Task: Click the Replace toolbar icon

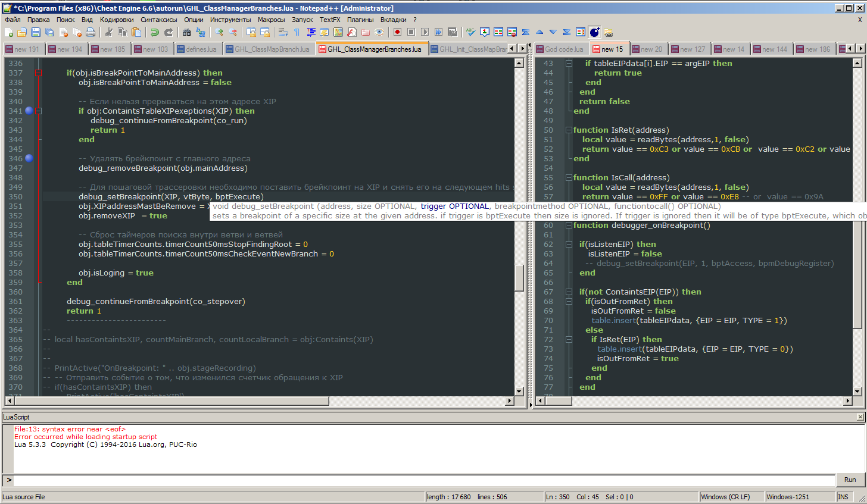Action: click(201, 32)
